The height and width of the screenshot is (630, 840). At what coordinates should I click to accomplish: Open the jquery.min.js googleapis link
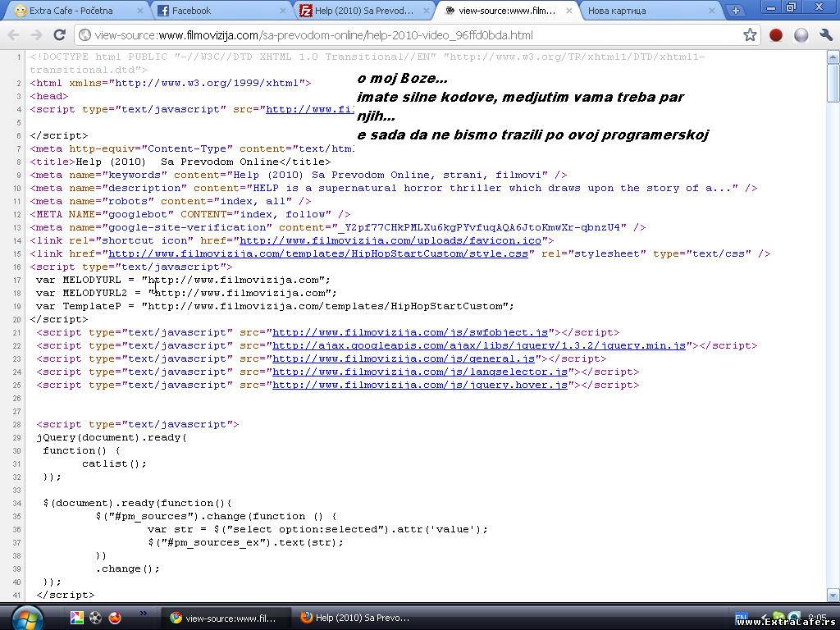click(479, 345)
